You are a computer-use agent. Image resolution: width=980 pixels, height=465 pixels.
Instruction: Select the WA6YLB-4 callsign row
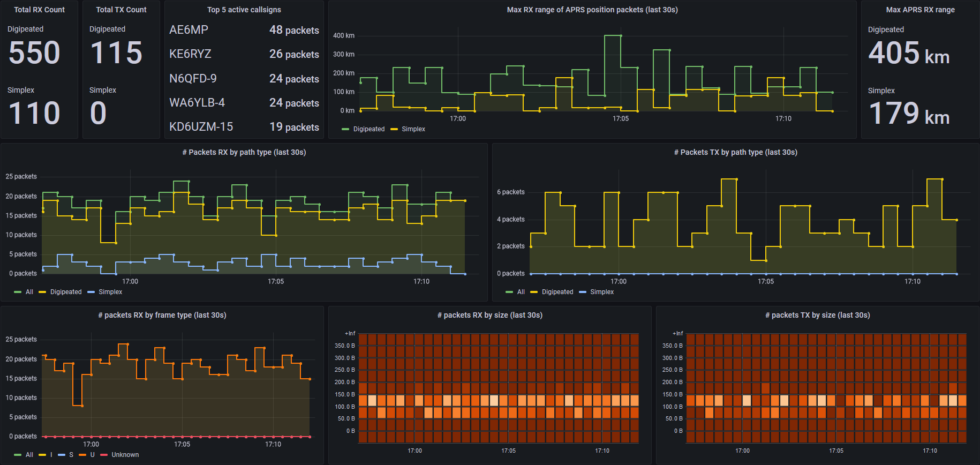click(x=244, y=103)
